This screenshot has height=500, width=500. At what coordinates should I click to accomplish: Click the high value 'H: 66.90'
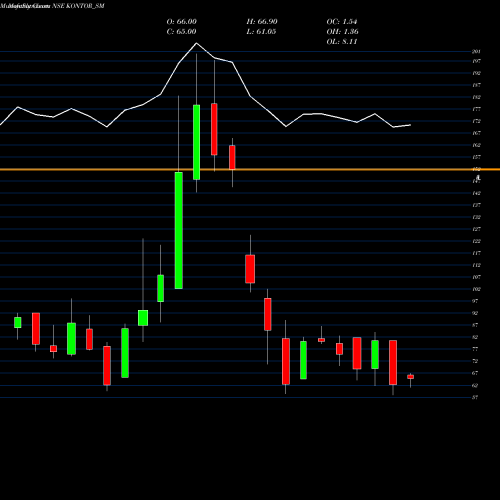click(x=262, y=21)
